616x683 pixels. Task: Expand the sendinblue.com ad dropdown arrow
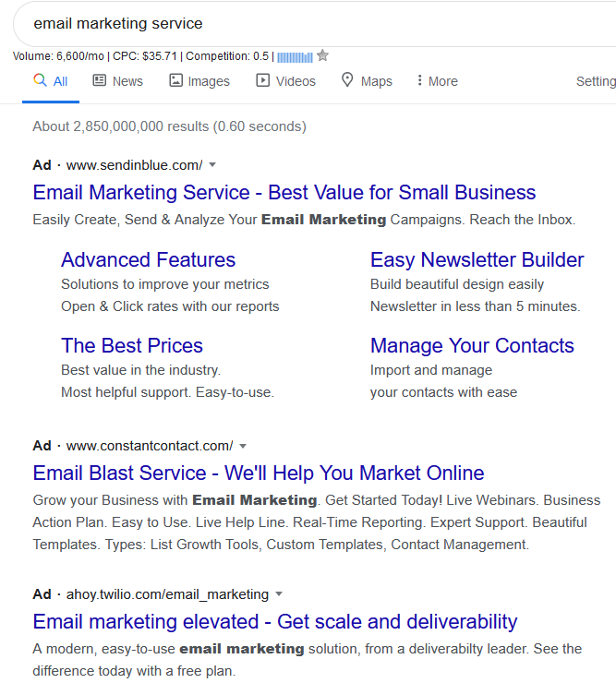click(212, 165)
